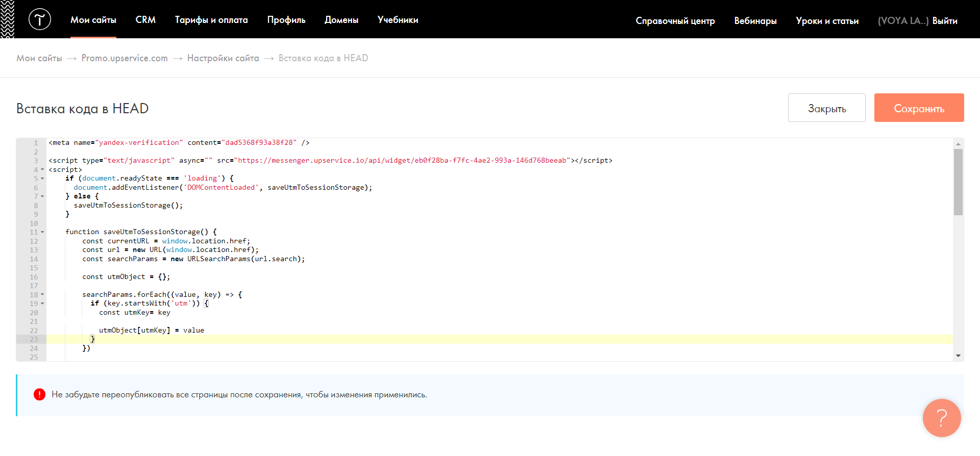Click the 'const utmObject = {};' line

[x=126, y=277]
